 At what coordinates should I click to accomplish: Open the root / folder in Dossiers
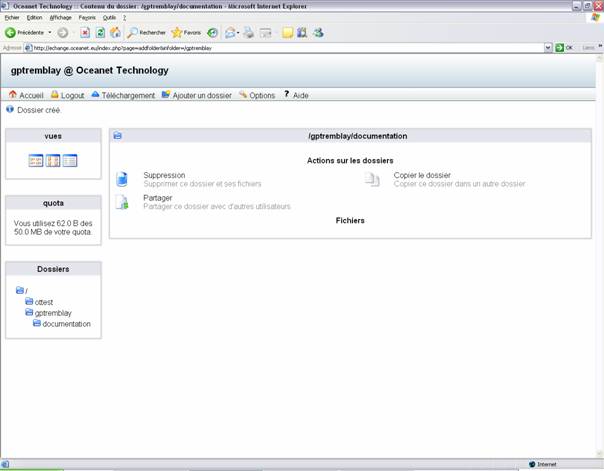click(x=22, y=290)
